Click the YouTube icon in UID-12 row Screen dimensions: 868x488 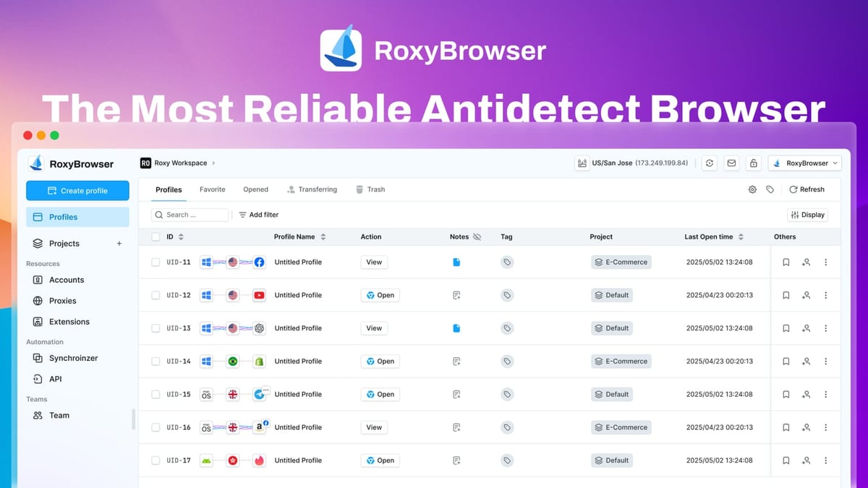259,295
